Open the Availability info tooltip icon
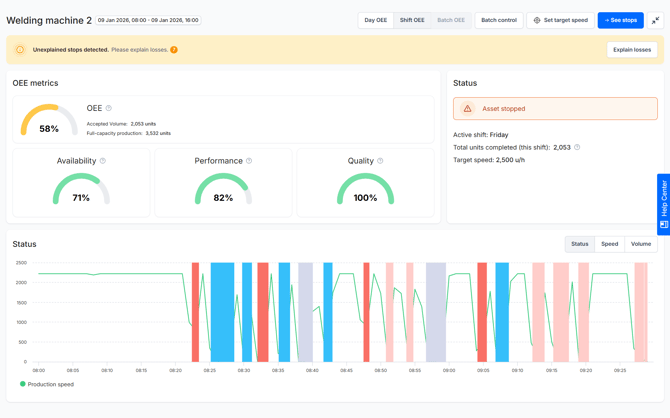This screenshot has height=418, width=670. 103,161
